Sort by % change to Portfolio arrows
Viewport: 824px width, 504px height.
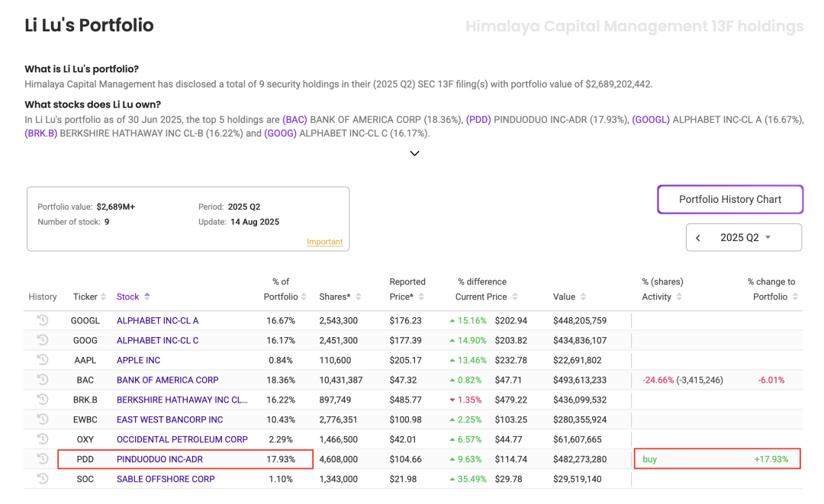coord(795,297)
